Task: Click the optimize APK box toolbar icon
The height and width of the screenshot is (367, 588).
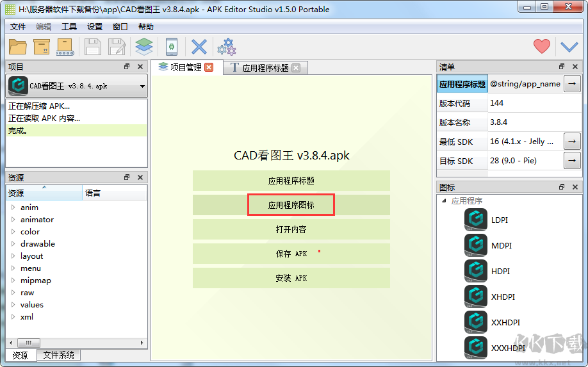Action: click(x=42, y=47)
